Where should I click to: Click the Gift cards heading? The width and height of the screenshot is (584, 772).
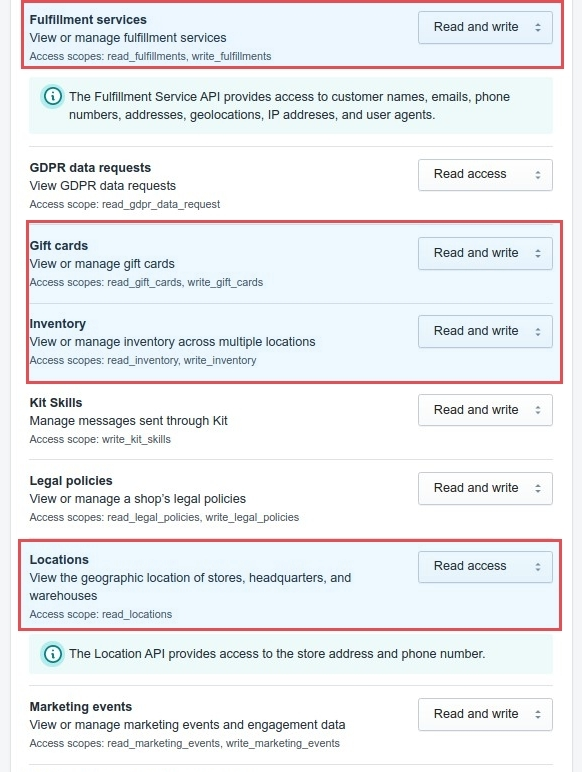click(59, 245)
